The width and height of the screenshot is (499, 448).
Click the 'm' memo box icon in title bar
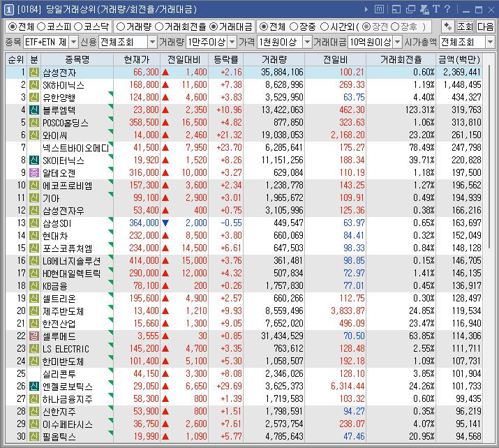click(x=379, y=10)
